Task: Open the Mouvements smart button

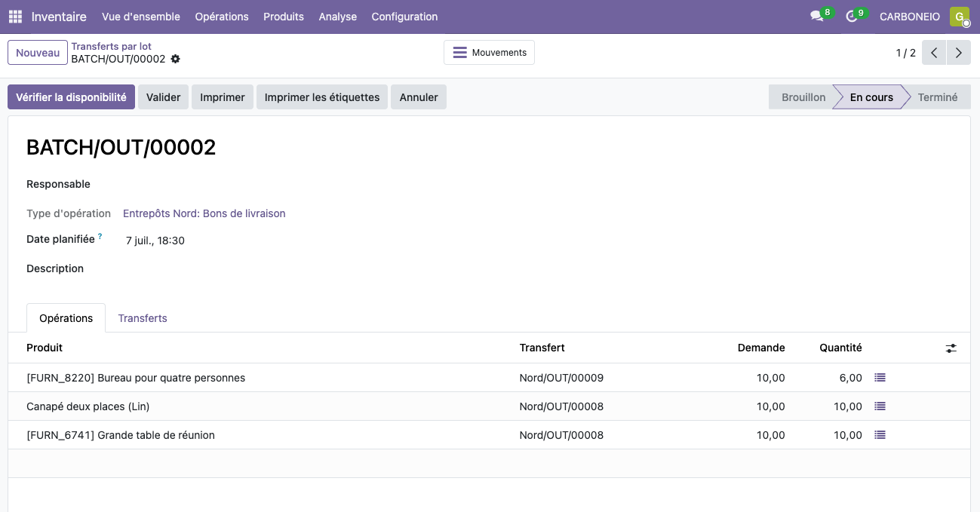Action: [489, 53]
